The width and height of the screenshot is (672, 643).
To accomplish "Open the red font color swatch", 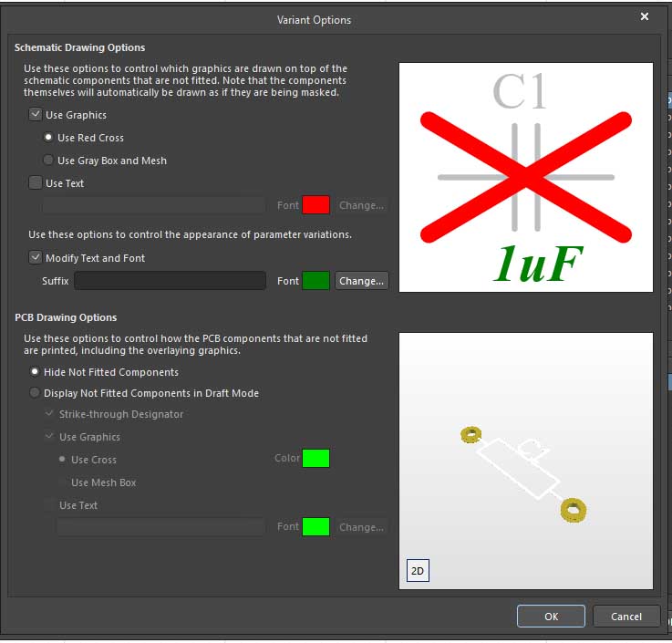I will pos(315,205).
